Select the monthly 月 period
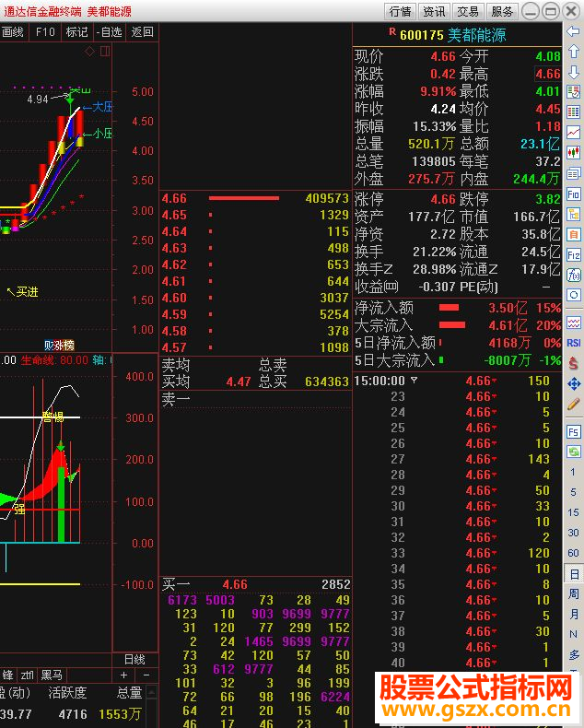584x728 pixels. tap(573, 615)
